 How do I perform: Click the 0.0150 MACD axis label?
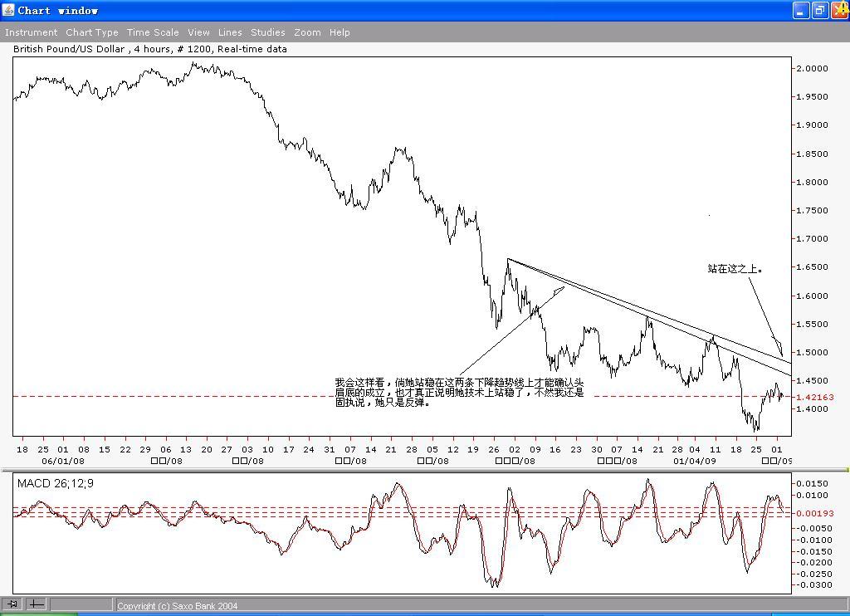812,484
